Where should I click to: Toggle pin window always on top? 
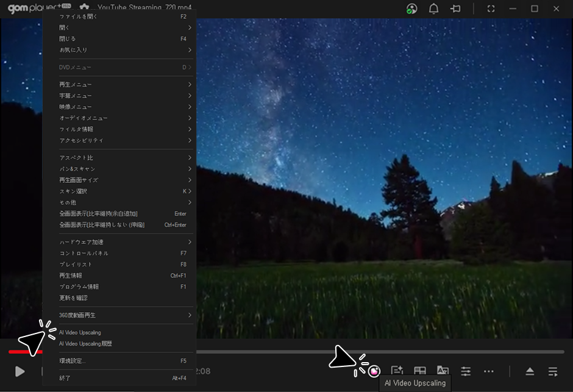455,9
